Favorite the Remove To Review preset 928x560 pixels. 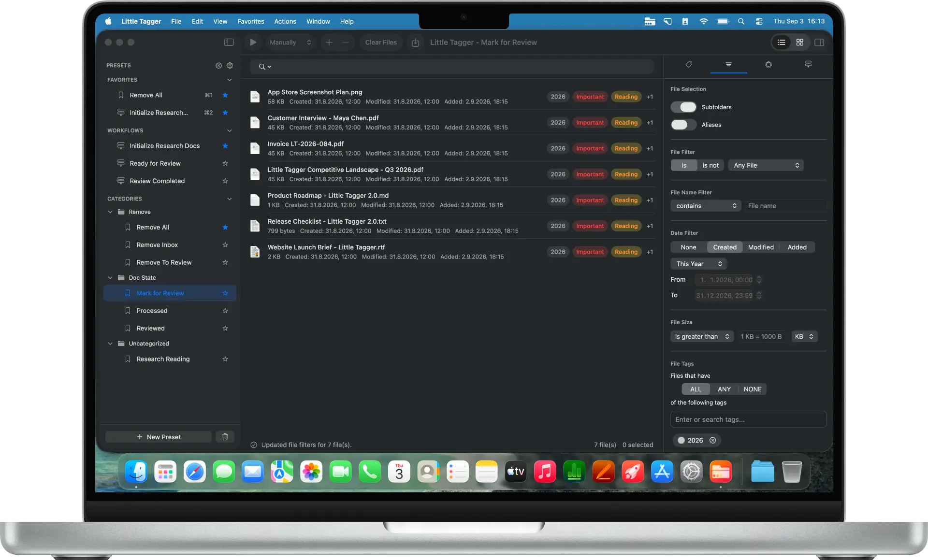(x=225, y=262)
